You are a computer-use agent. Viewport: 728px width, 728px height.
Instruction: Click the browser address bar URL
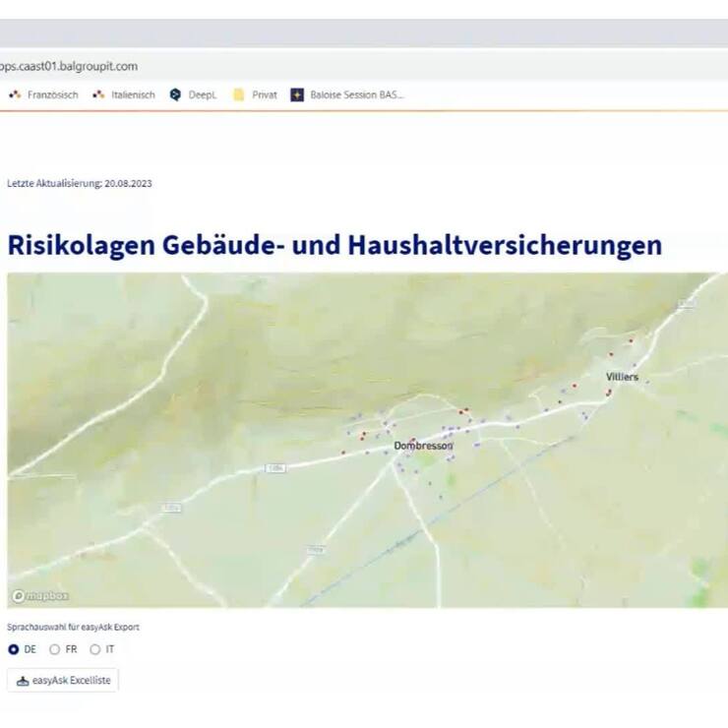(69, 67)
